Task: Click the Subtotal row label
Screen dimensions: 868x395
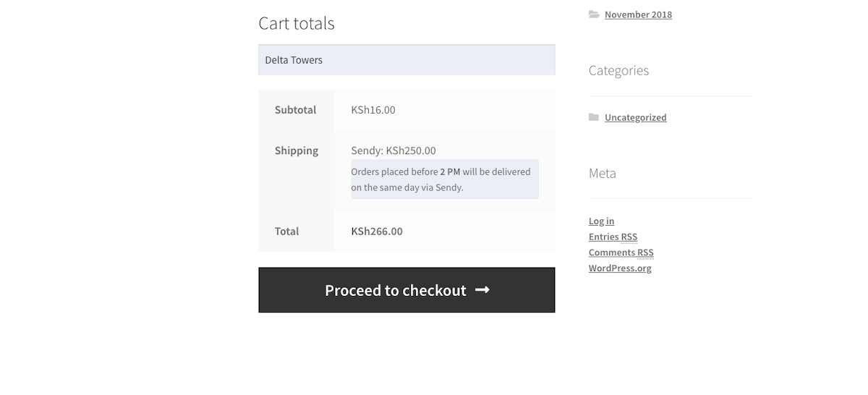Action: coord(295,110)
